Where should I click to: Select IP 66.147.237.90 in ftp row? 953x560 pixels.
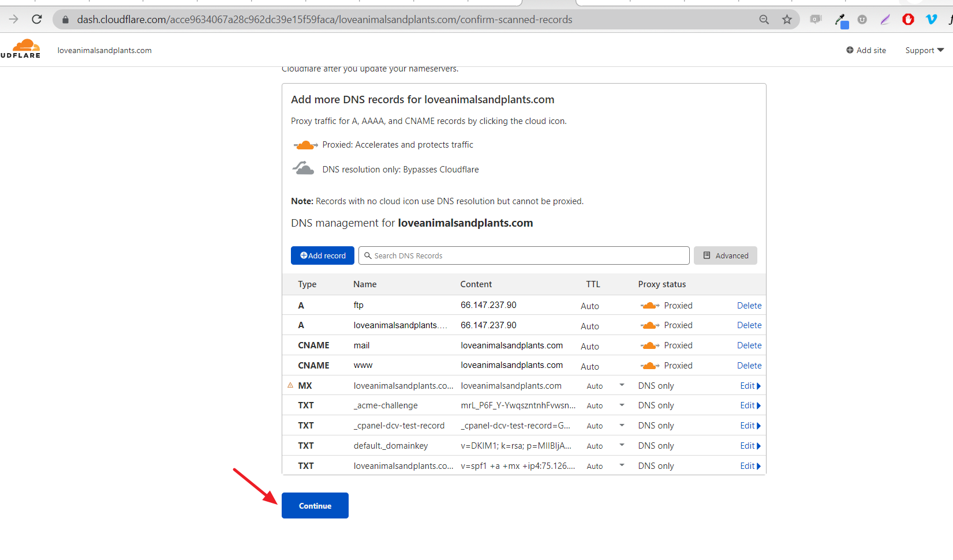point(488,305)
